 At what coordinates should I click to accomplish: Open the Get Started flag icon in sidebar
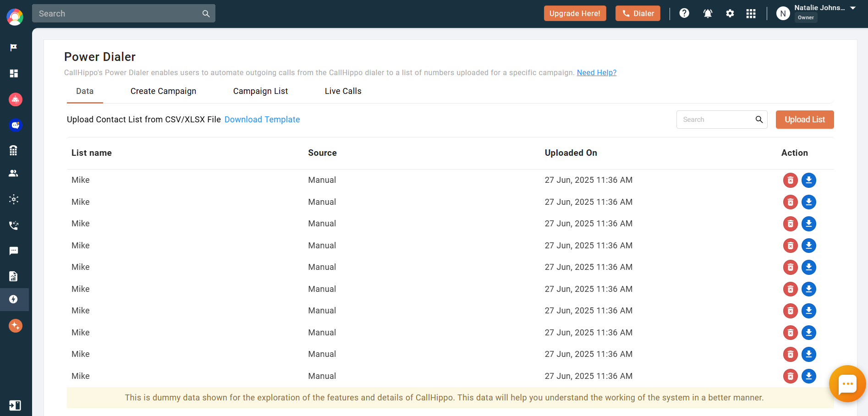tap(14, 48)
